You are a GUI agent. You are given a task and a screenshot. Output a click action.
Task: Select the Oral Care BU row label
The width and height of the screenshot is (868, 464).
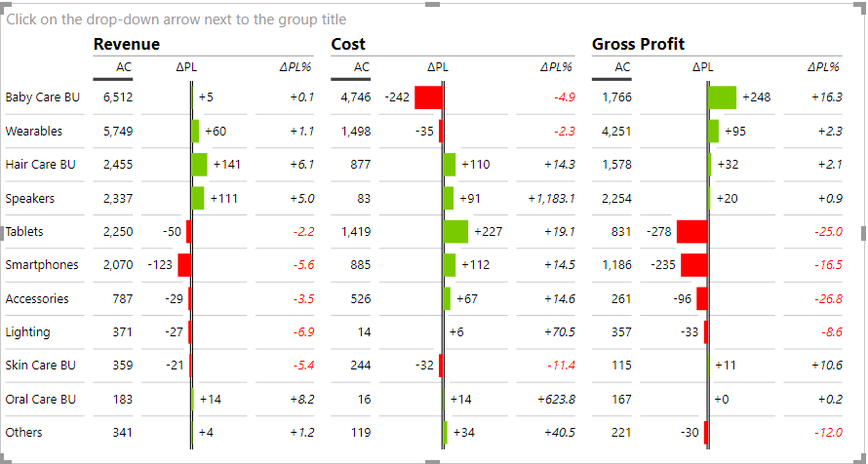click(x=41, y=399)
